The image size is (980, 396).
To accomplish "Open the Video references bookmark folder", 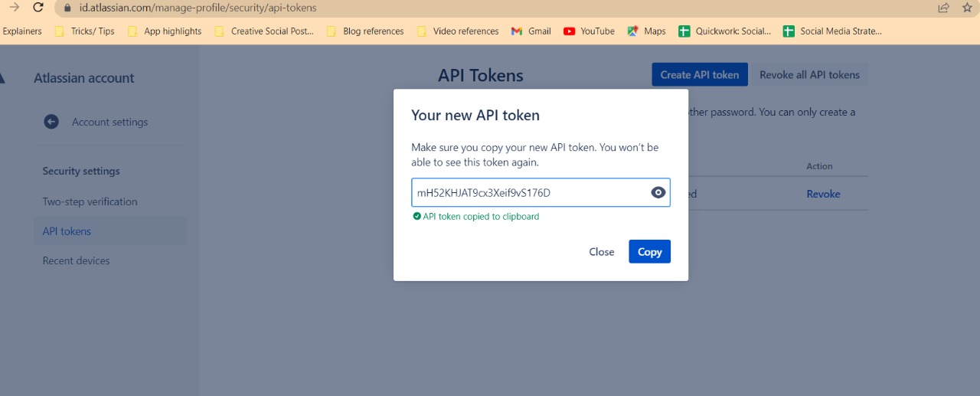I will tap(457, 31).
